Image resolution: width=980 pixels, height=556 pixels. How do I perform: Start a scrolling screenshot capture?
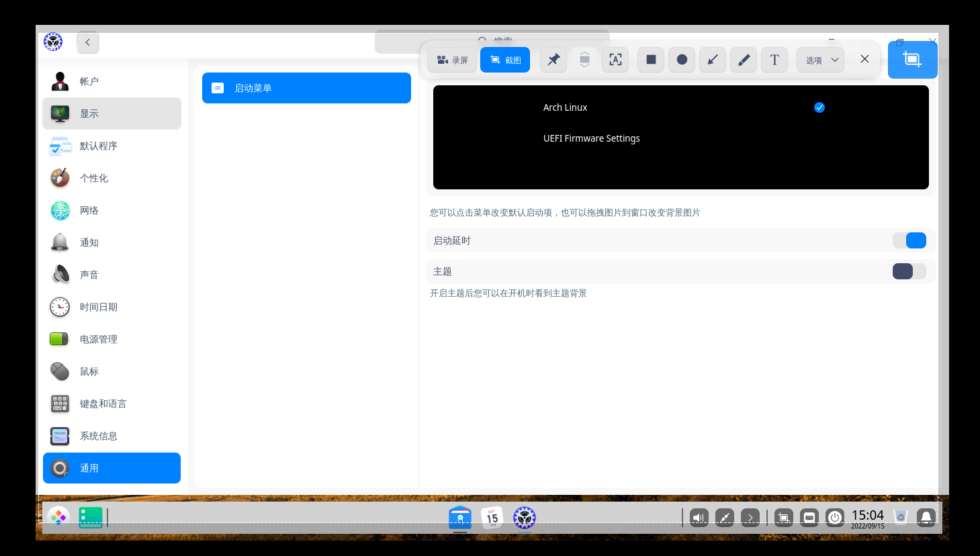pyautogui.click(x=584, y=60)
